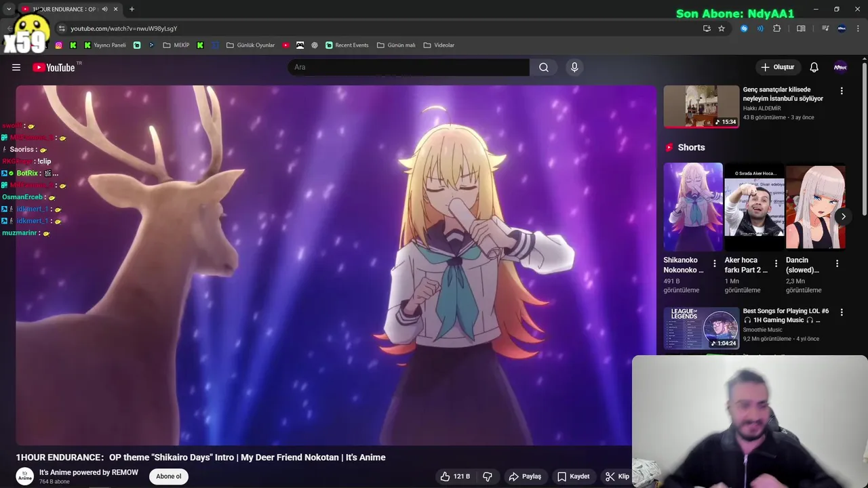Open Aker hoca farkı Part 2 short thumbnail
Viewport: 868px width, 488px height.
(754, 207)
